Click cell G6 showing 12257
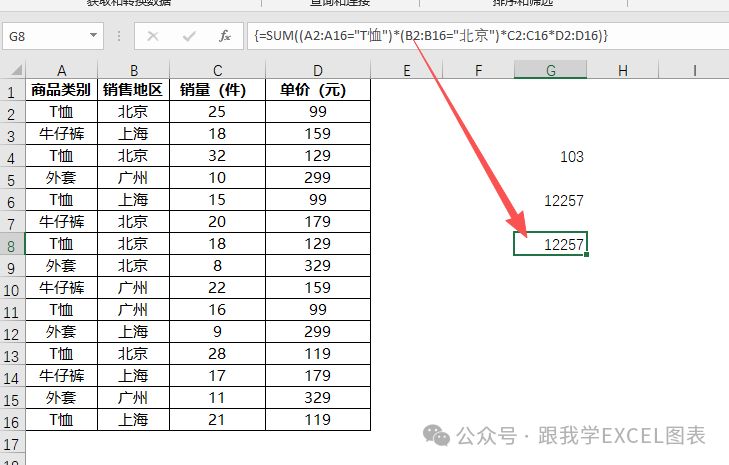Image resolution: width=729 pixels, height=465 pixels. coord(550,200)
